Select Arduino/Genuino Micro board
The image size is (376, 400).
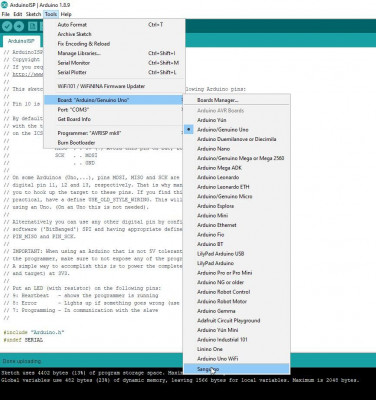click(x=237, y=196)
